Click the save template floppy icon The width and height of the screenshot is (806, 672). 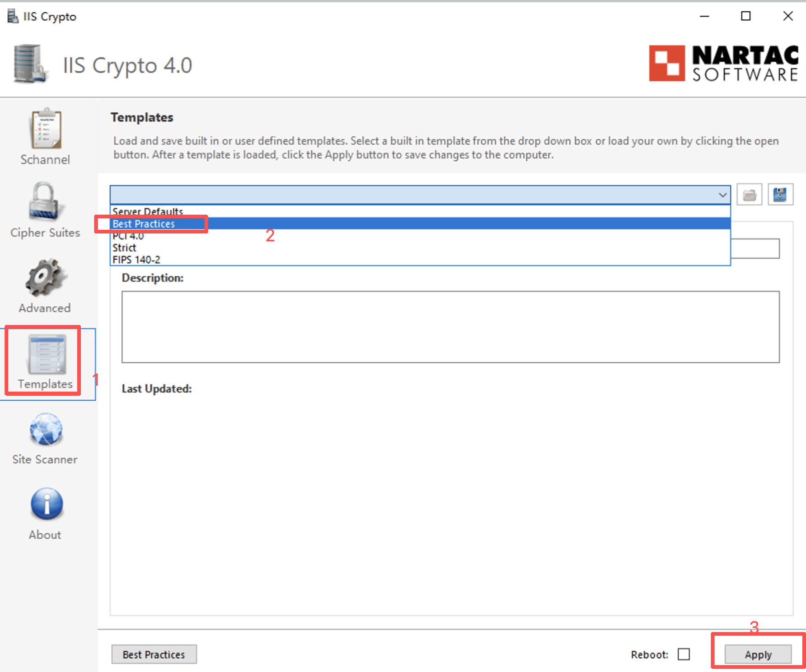pyautogui.click(x=780, y=195)
